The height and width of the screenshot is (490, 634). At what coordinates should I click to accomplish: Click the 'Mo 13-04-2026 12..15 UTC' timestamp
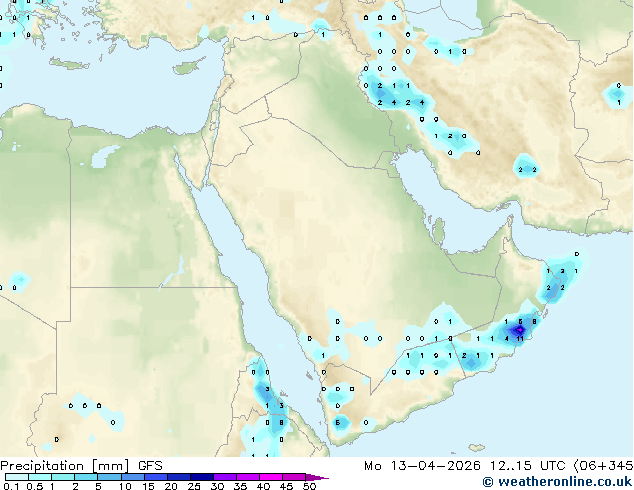[465, 466]
